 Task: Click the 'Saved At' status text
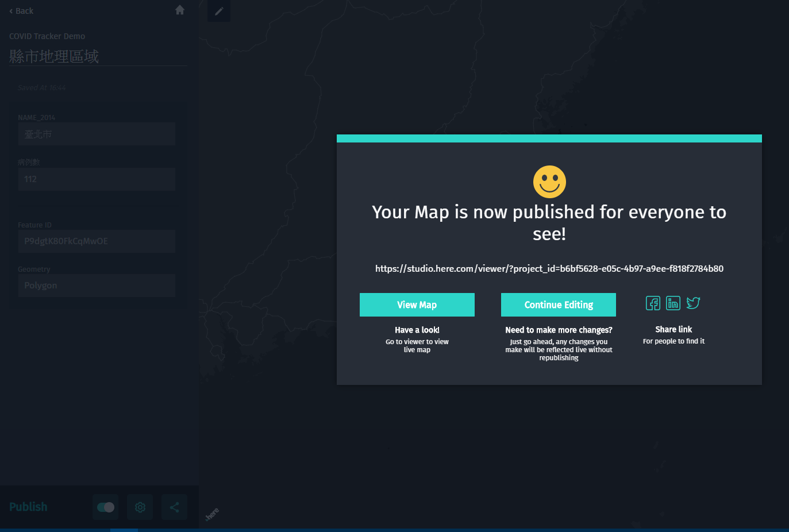pos(42,88)
